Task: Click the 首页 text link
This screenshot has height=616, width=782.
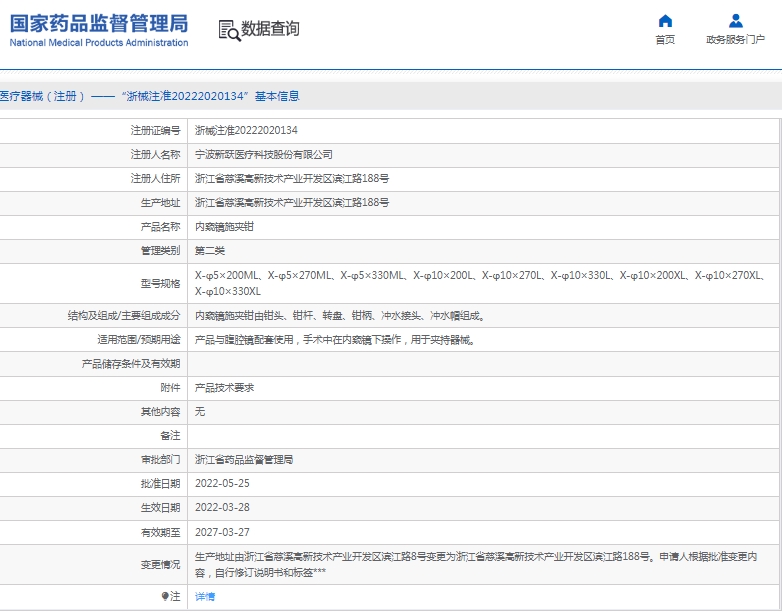Action: point(665,40)
